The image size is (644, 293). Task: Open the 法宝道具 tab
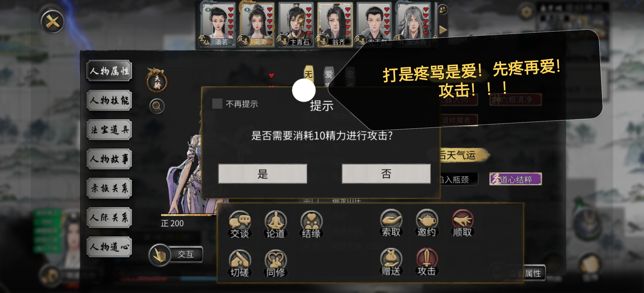point(109,130)
